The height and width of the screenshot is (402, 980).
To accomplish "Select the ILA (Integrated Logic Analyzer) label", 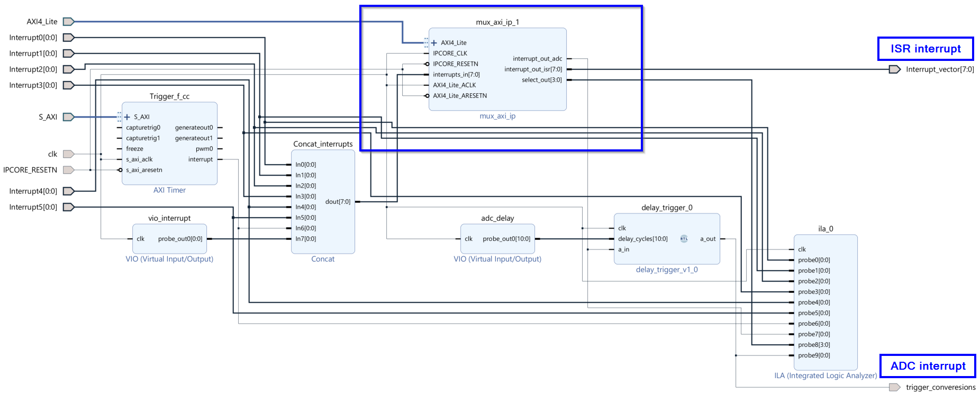I will click(825, 376).
